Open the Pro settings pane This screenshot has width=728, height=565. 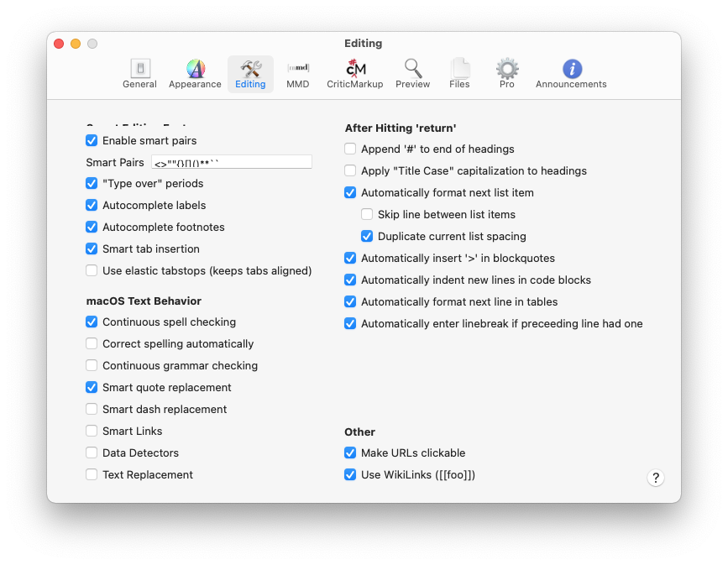(506, 74)
